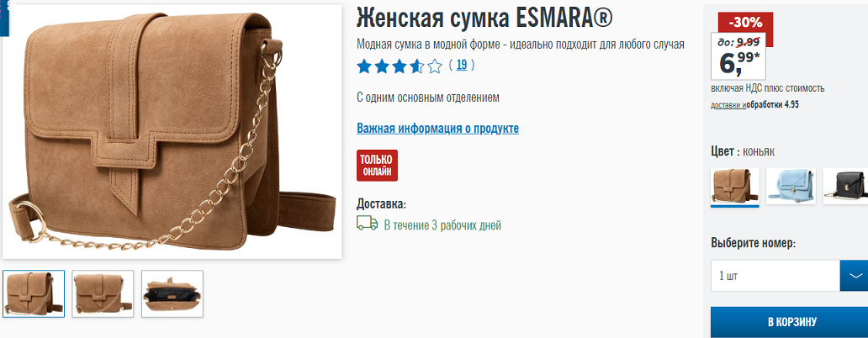This screenshot has height=338, width=868.
Task: Show the second bag thumbnail
Action: pos(103,293)
